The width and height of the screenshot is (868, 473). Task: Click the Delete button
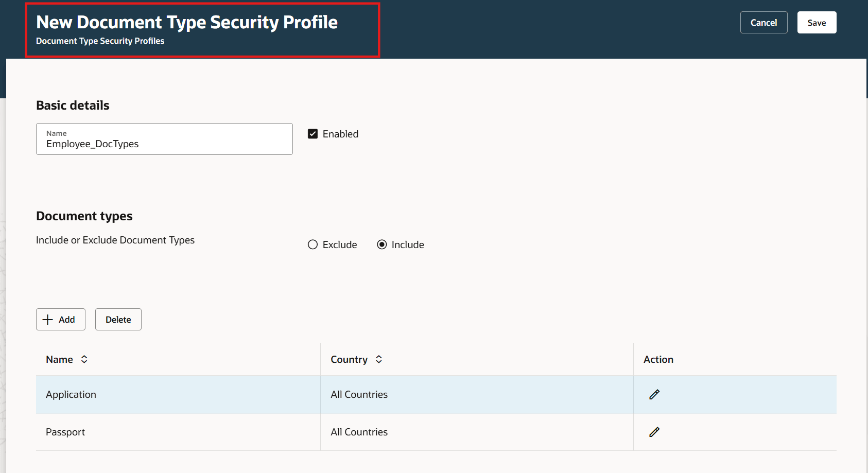pos(118,319)
